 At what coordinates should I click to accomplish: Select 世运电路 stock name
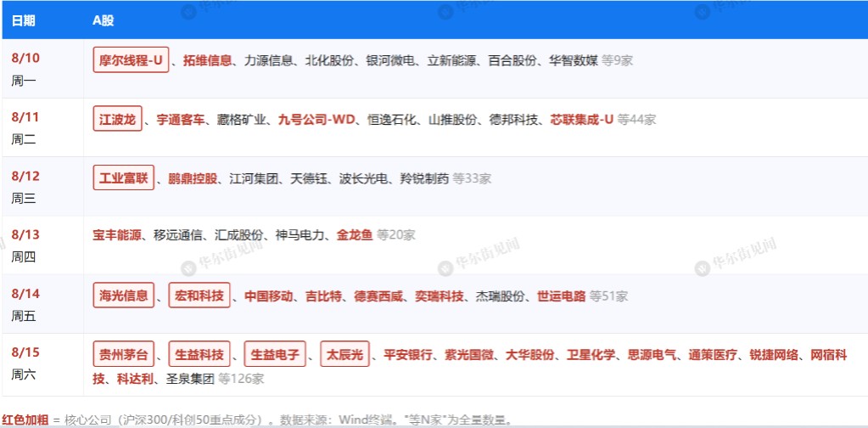(562, 296)
